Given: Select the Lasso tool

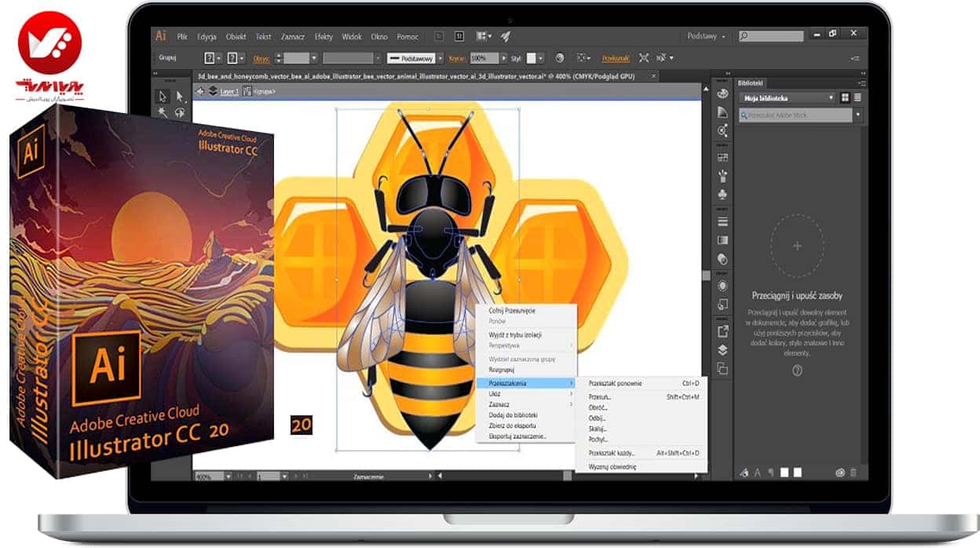Looking at the screenshot, I should (179, 112).
